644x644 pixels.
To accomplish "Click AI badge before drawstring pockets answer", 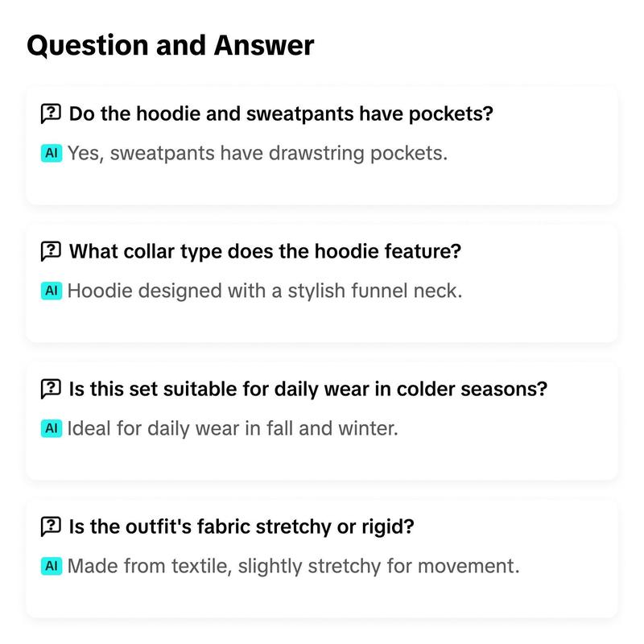I will (x=52, y=153).
